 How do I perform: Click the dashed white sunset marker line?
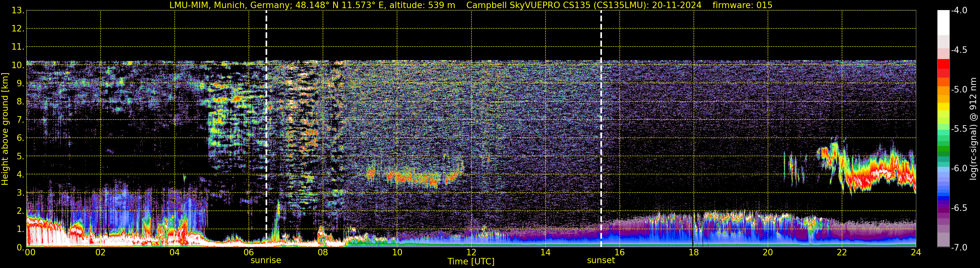(x=601, y=128)
